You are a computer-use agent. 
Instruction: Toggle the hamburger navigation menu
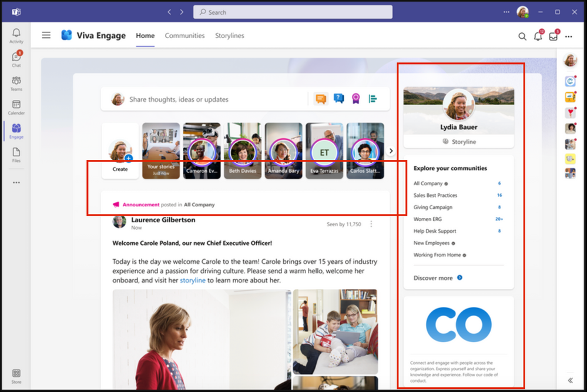tap(46, 35)
